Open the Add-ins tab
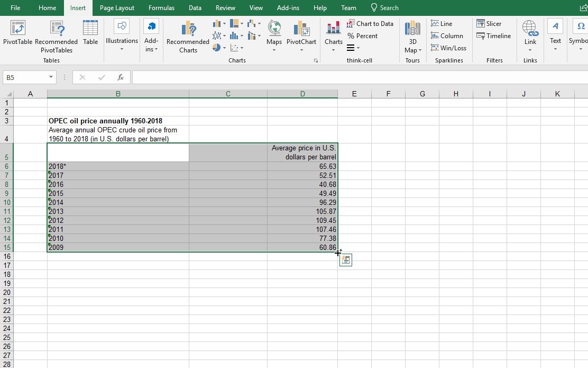Image resolution: width=588 pixels, height=368 pixels. click(x=288, y=7)
